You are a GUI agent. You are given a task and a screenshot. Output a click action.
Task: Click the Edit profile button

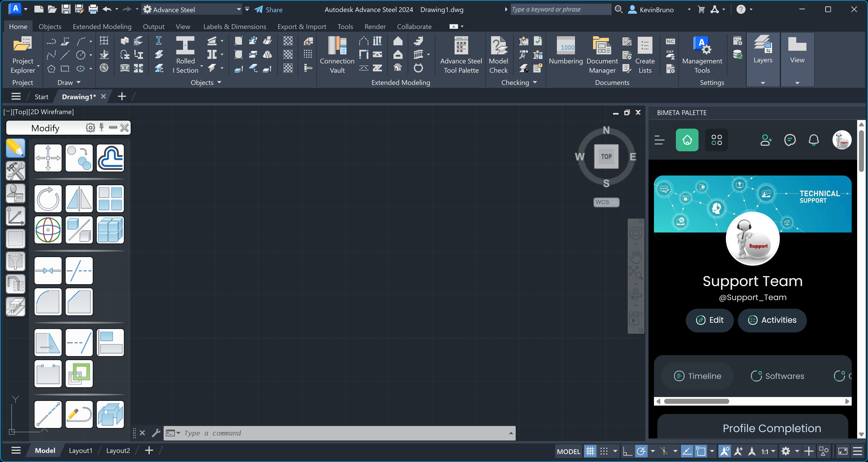(x=710, y=320)
